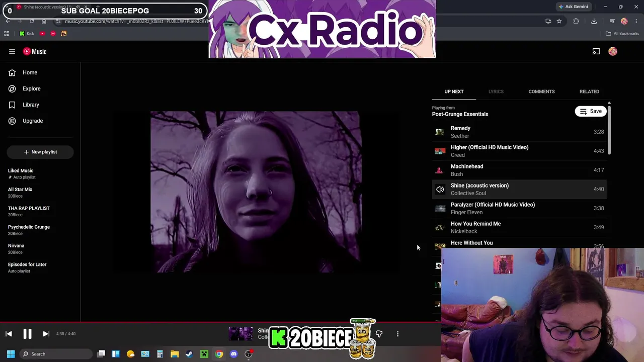Reload the page in Chrome
The width and height of the screenshot is (644, 362).
(32, 21)
